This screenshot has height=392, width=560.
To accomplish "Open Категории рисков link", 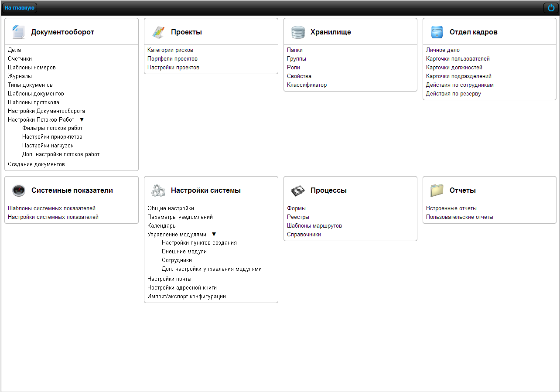I will [170, 50].
